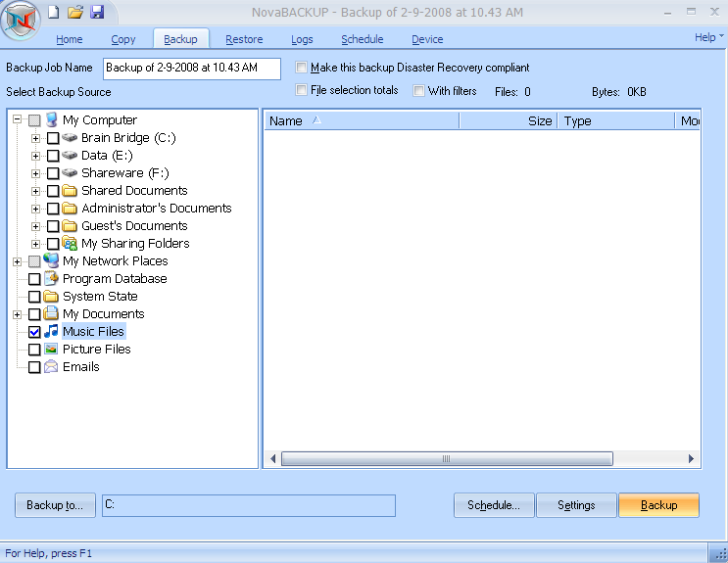Click the Guest's Documents folder icon

coord(70,225)
